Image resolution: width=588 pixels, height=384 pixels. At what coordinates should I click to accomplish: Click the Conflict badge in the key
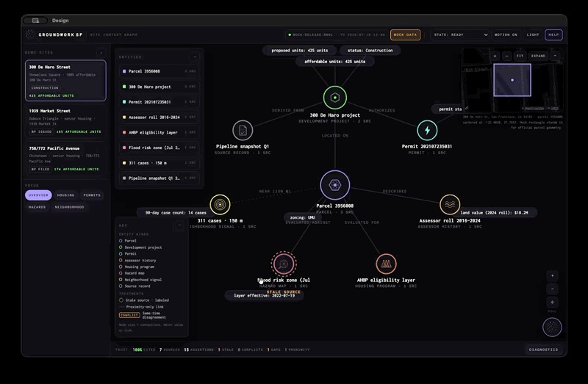129,315
